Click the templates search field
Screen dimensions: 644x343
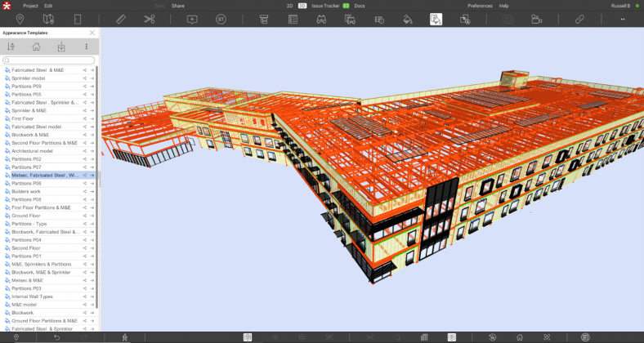point(49,60)
